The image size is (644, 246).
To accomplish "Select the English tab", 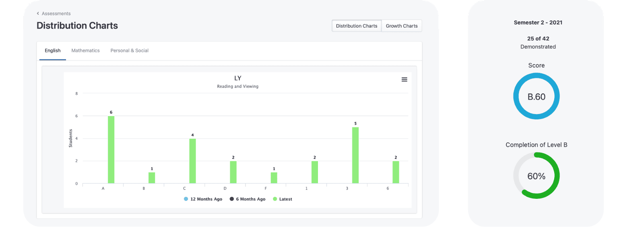I will 53,51.
